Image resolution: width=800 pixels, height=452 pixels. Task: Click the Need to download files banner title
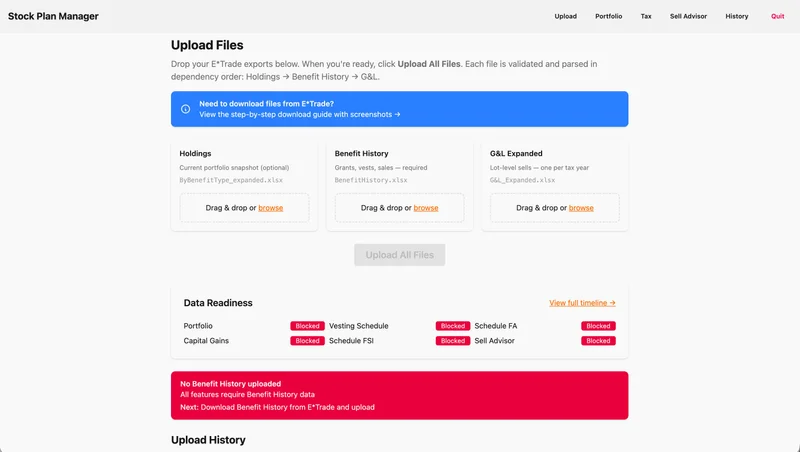[x=266, y=104]
